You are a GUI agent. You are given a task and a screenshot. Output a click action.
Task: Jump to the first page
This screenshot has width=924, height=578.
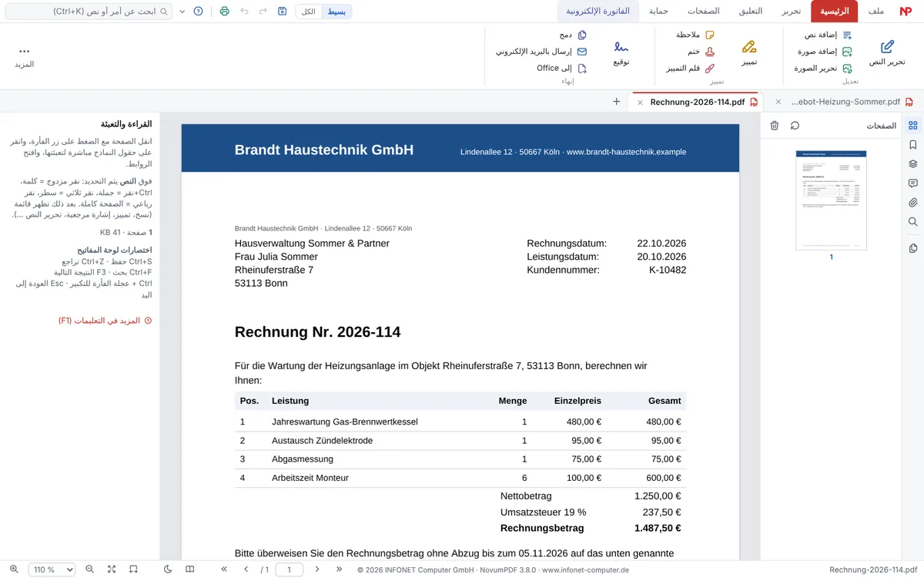pos(224,570)
